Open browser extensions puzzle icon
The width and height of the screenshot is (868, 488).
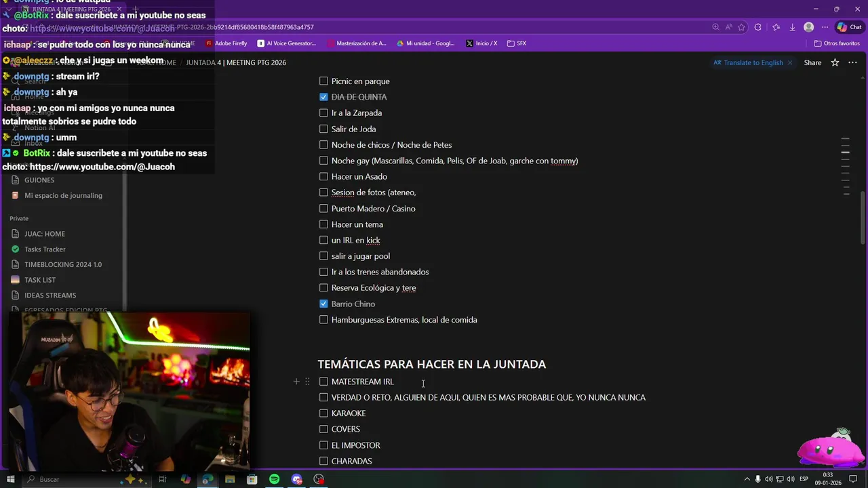pyautogui.click(x=758, y=27)
